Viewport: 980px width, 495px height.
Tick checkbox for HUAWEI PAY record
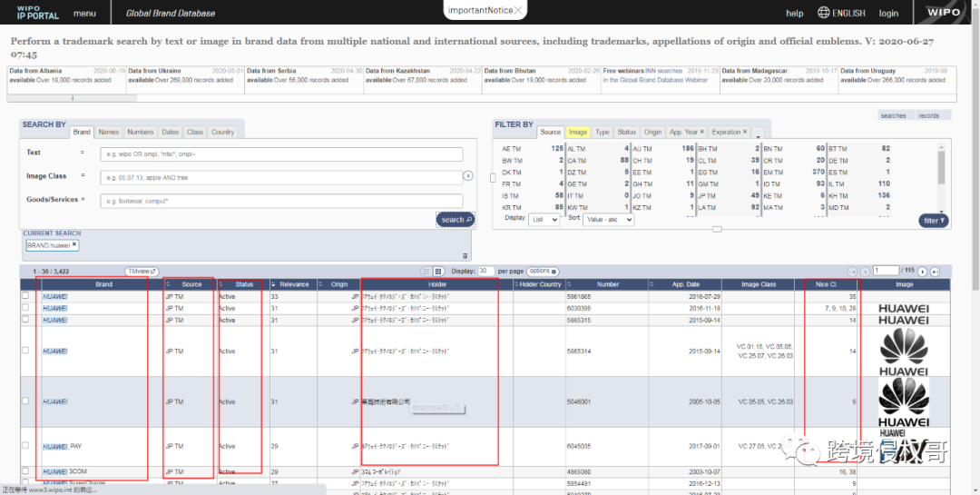click(x=25, y=446)
